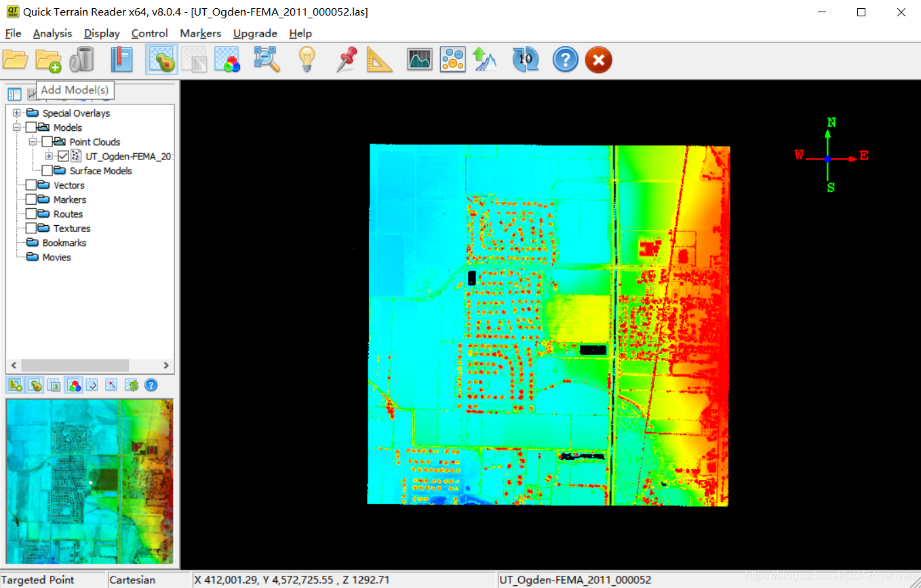Screen dimensions: 921x588
Task: Click the tree panel scroll-left arrow
Action: tap(13, 365)
